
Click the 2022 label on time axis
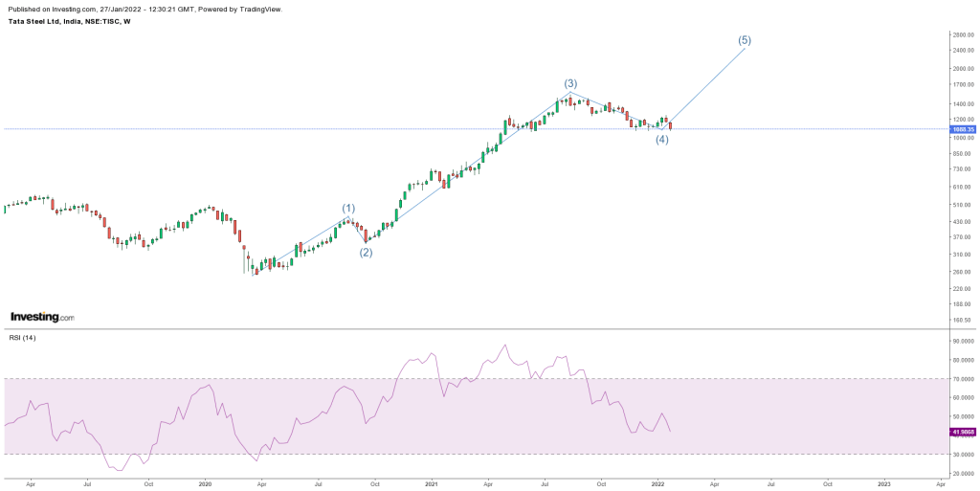click(657, 485)
